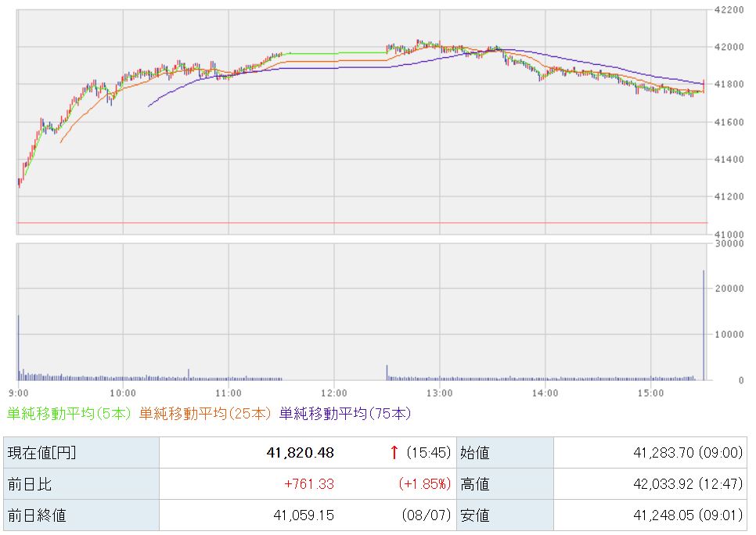Select the 前日終値 header cell
Image resolution: width=756 pixels, height=535 pixels.
tap(81, 515)
